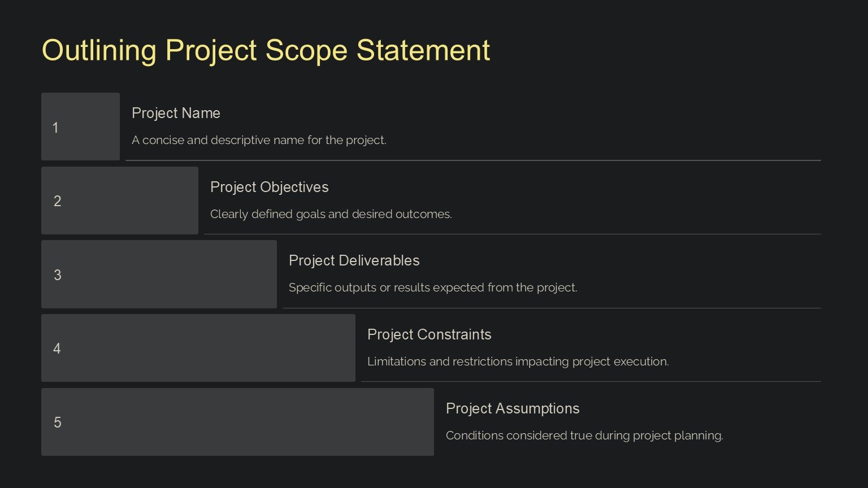Click the divider line under Project Objectives
The image size is (868, 488).
(x=512, y=234)
